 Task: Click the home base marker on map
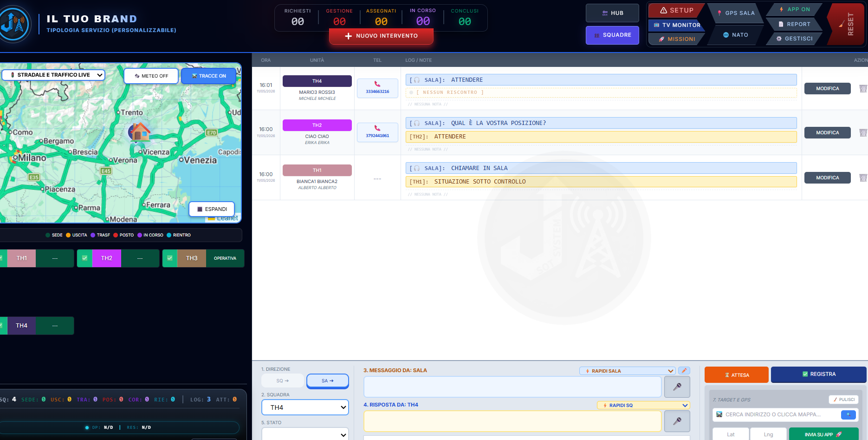tap(140, 132)
